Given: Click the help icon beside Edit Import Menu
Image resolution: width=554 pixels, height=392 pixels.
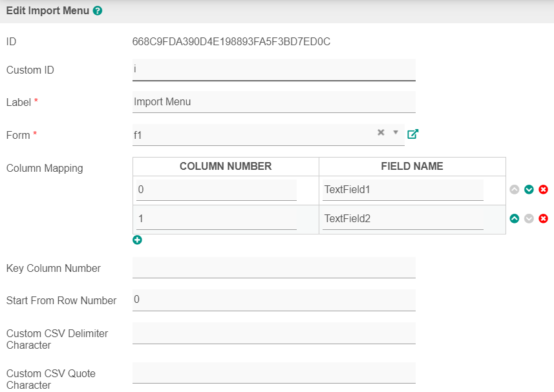Looking at the screenshot, I should [98, 11].
